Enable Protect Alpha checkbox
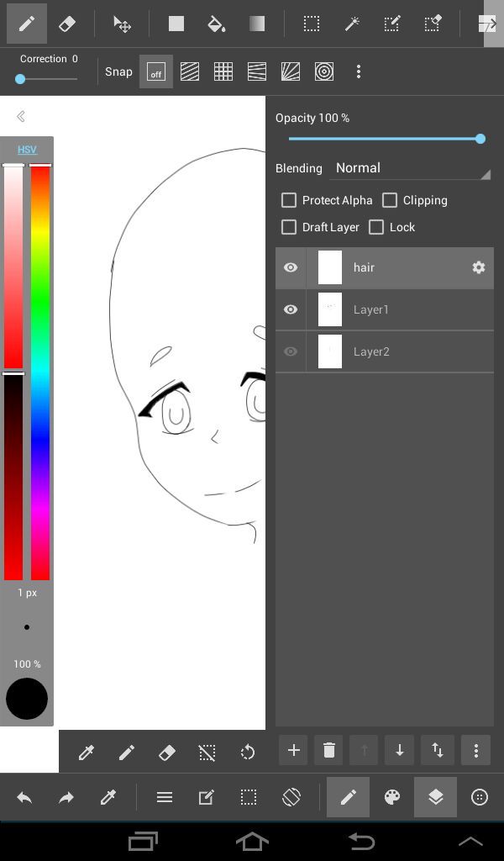This screenshot has height=861, width=504. click(x=289, y=200)
